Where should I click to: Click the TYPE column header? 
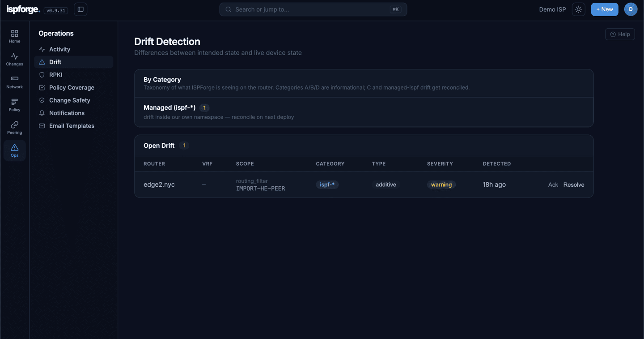coord(379,164)
